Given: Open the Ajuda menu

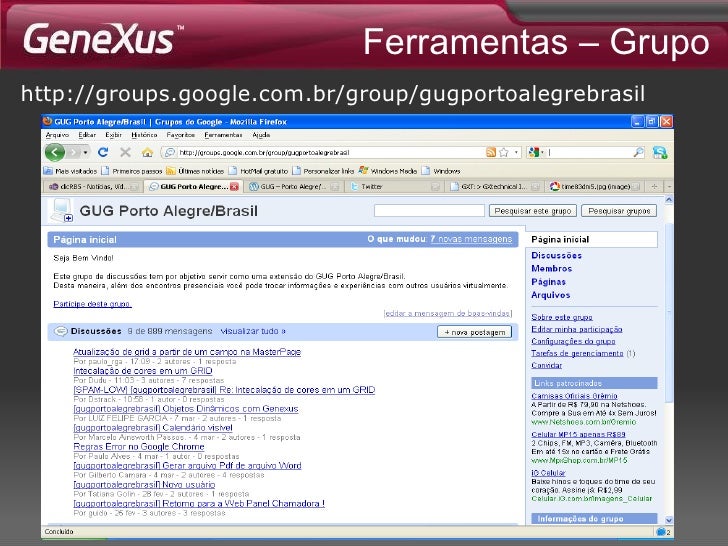Looking at the screenshot, I should (x=261, y=135).
